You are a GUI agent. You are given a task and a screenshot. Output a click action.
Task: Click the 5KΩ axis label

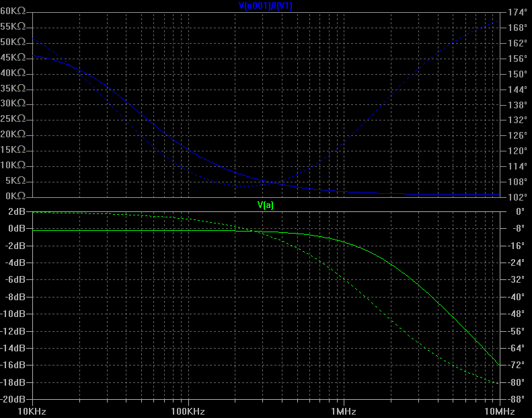(15, 180)
